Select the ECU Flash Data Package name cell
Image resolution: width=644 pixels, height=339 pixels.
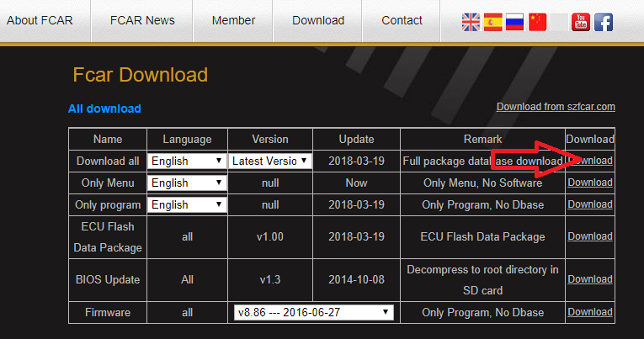click(108, 237)
